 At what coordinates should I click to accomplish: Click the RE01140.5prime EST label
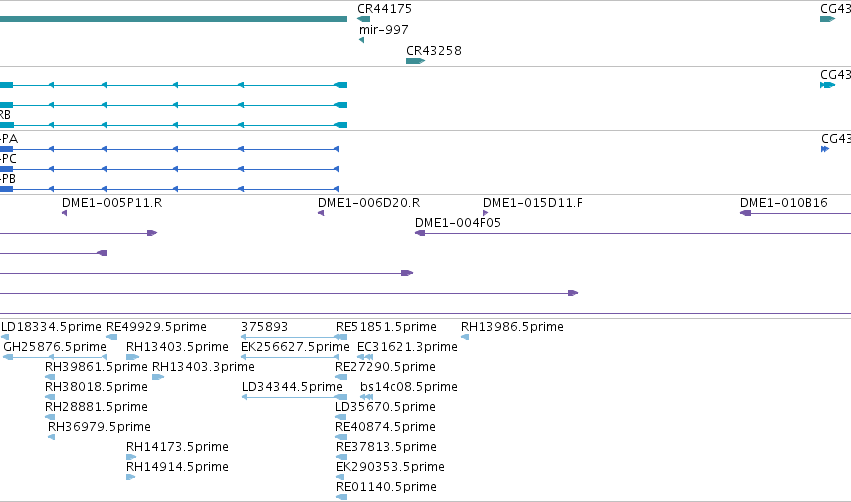coord(386,487)
